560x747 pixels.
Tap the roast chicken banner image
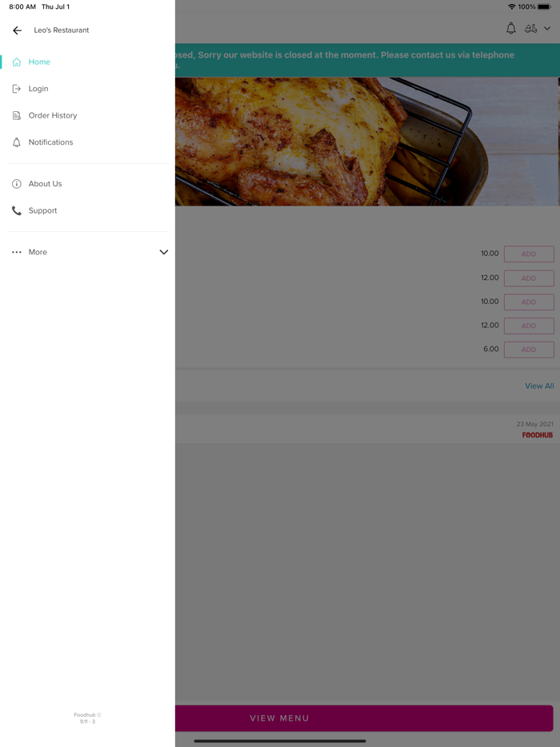click(x=367, y=142)
